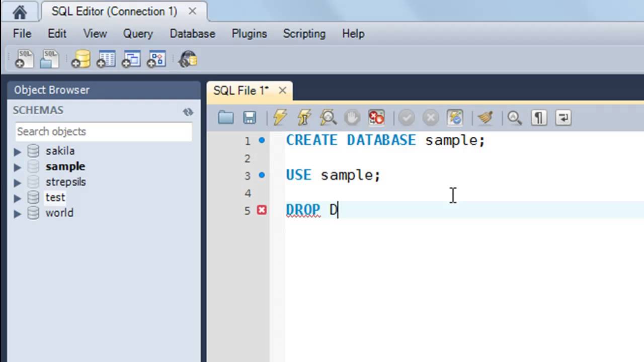The height and width of the screenshot is (362, 644).
Task: Switch to SQL Editor (Connection 1) tab
Action: (x=114, y=12)
